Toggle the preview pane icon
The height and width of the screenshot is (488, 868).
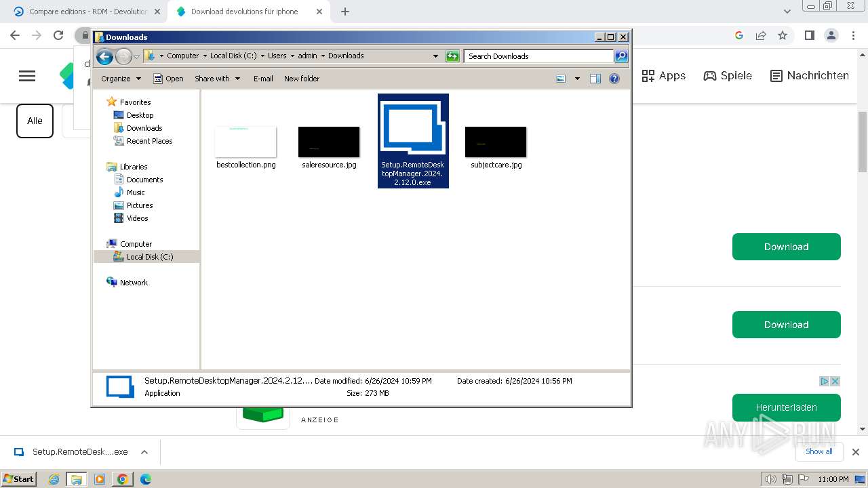click(595, 79)
